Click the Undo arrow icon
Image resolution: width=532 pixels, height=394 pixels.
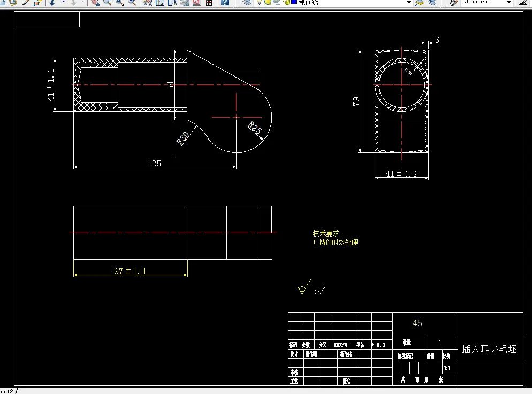click(x=52, y=2)
